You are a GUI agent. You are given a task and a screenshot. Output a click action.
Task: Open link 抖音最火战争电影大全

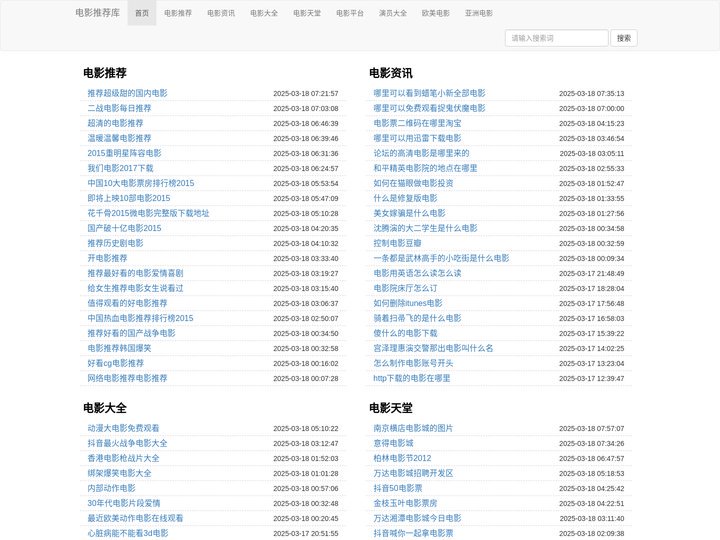[x=127, y=444]
